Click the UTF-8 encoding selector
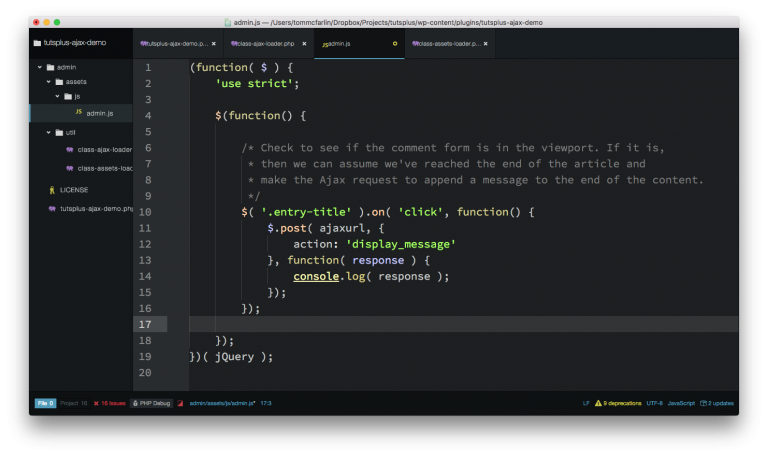The image size is (768, 457). (655, 403)
